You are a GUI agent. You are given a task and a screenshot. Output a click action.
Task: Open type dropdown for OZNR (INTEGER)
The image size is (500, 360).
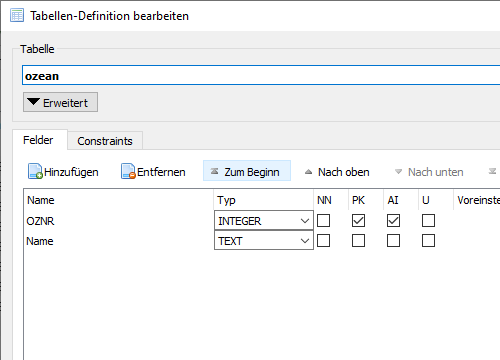[264, 220]
